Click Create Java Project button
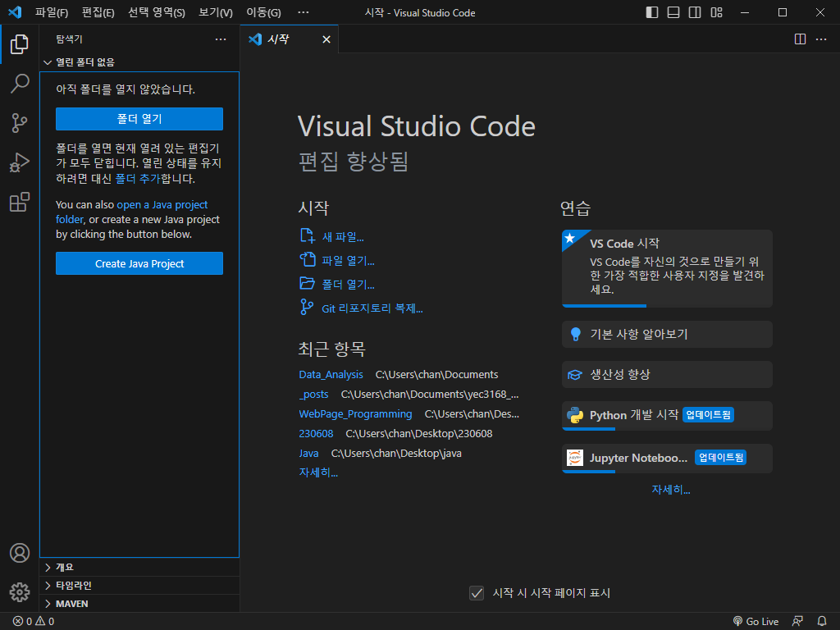The width and height of the screenshot is (840, 630). [x=139, y=263]
